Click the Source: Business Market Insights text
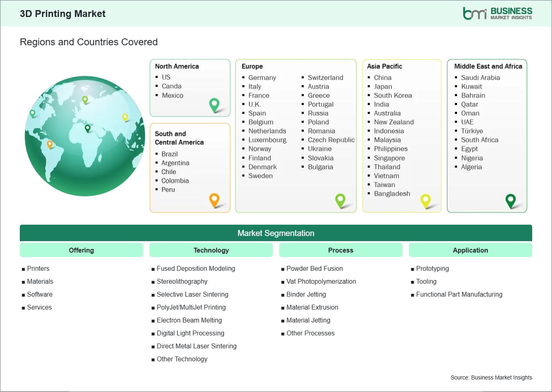The width and height of the screenshot is (552, 392). [x=491, y=377]
